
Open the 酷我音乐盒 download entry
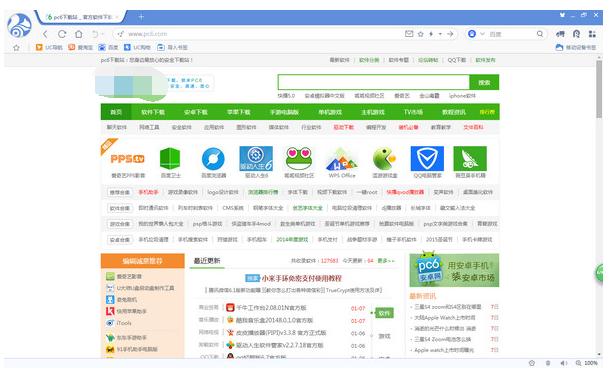[275, 320]
